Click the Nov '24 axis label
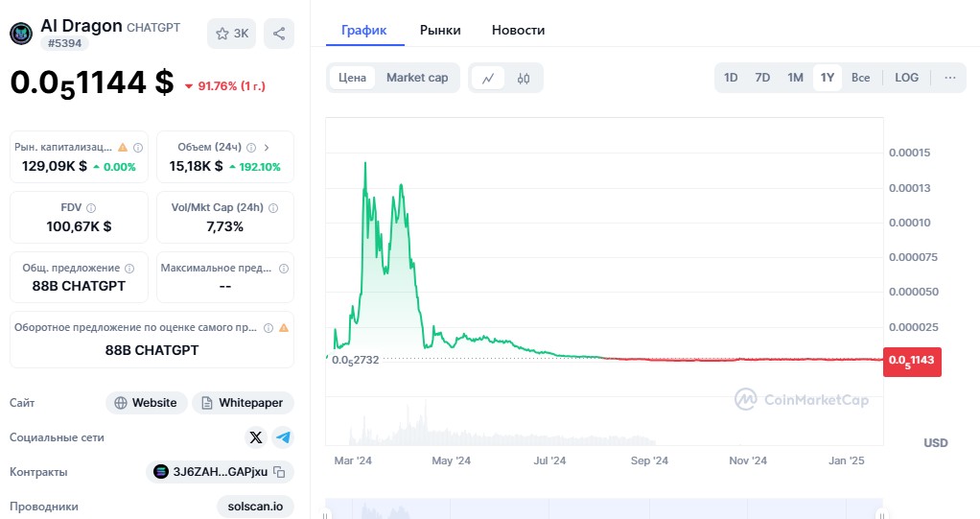 (x=748, y=460)
